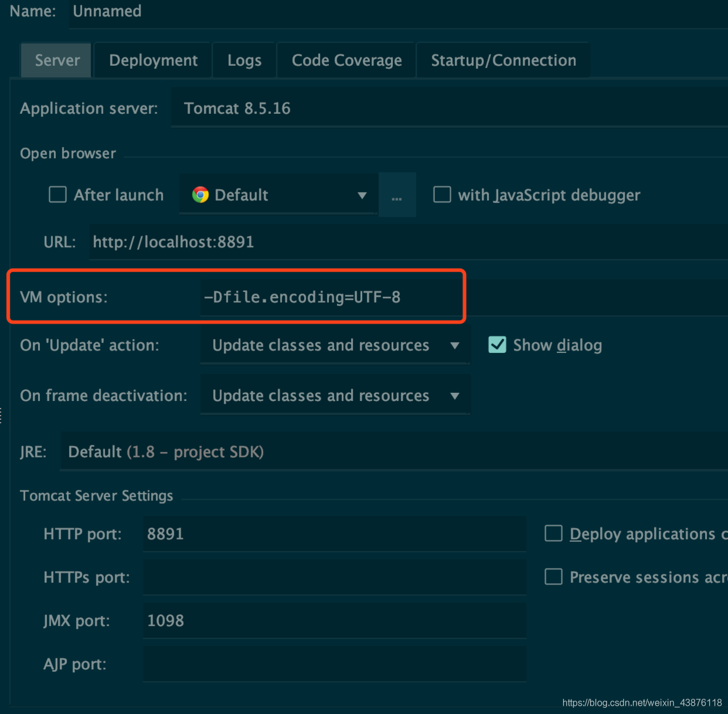728x714 pixels.
Task: Click the HTTP port field 8891
Action: (x=335, y=534)
